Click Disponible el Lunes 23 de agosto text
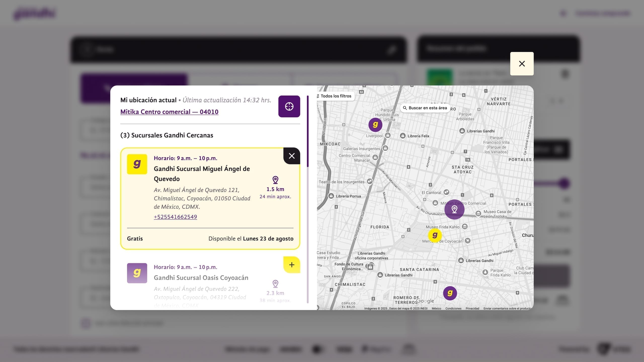Viewport: 644px width, 362px height. click(251, 239)
